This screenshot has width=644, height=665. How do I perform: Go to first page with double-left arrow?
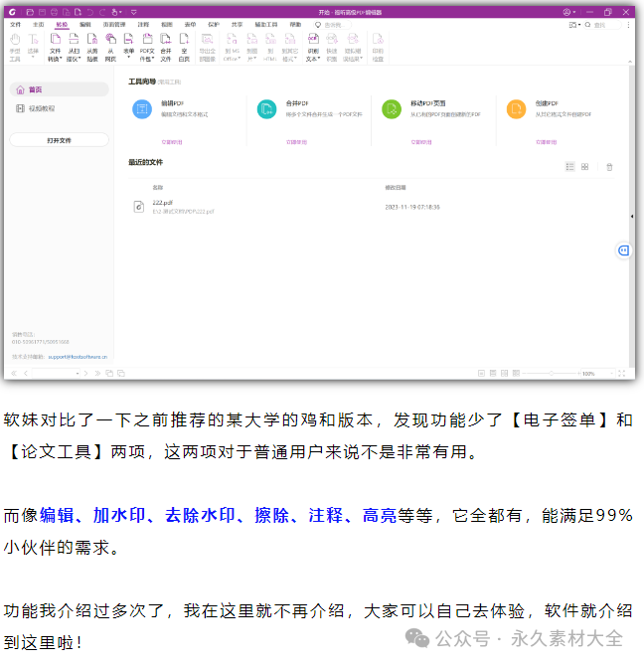coord(14,373)
